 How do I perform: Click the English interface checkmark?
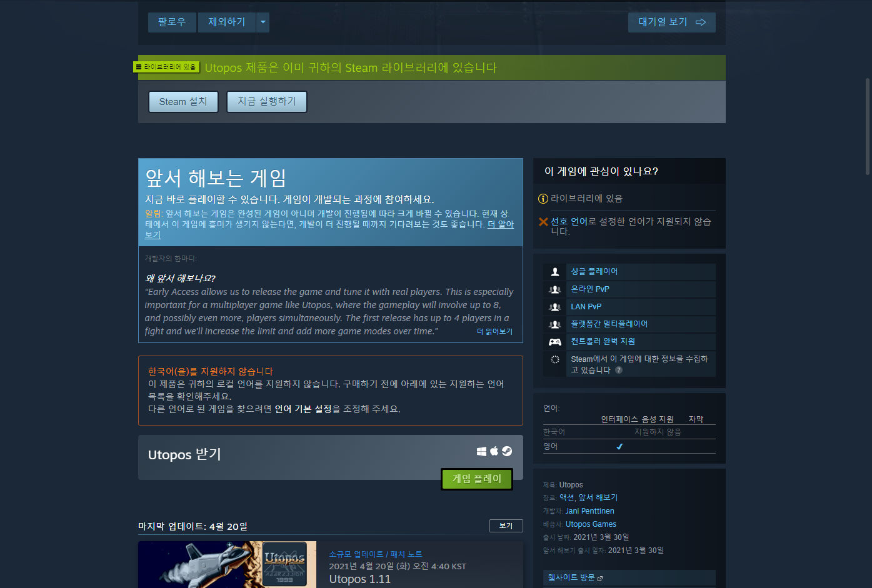pyautogui.click(x=619, y=446)
